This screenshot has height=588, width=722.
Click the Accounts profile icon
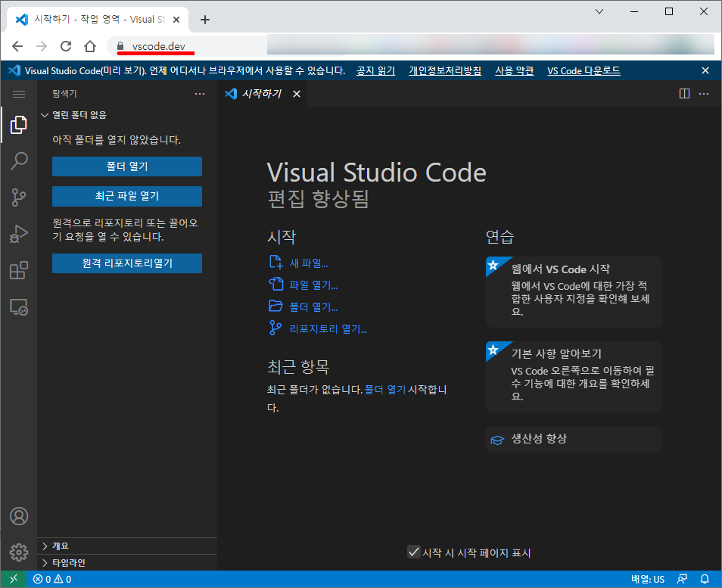[19, 515]
